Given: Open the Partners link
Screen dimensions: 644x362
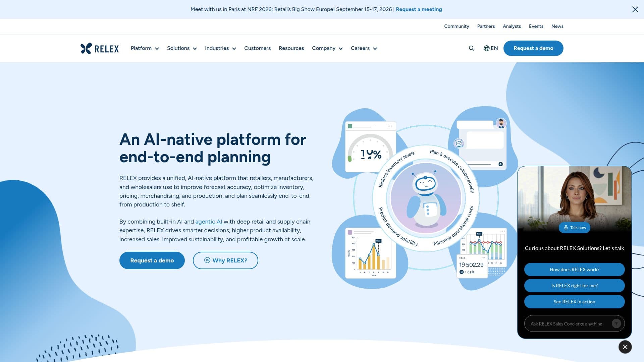Looking at the screenshot, I should point(486,26).
